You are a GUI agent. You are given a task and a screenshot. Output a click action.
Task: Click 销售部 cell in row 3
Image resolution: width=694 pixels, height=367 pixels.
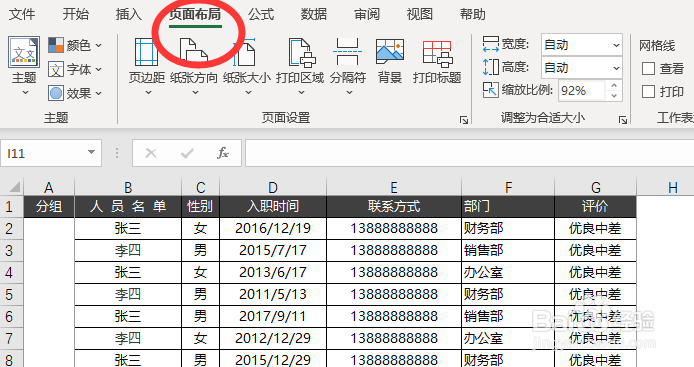(508, 251)
